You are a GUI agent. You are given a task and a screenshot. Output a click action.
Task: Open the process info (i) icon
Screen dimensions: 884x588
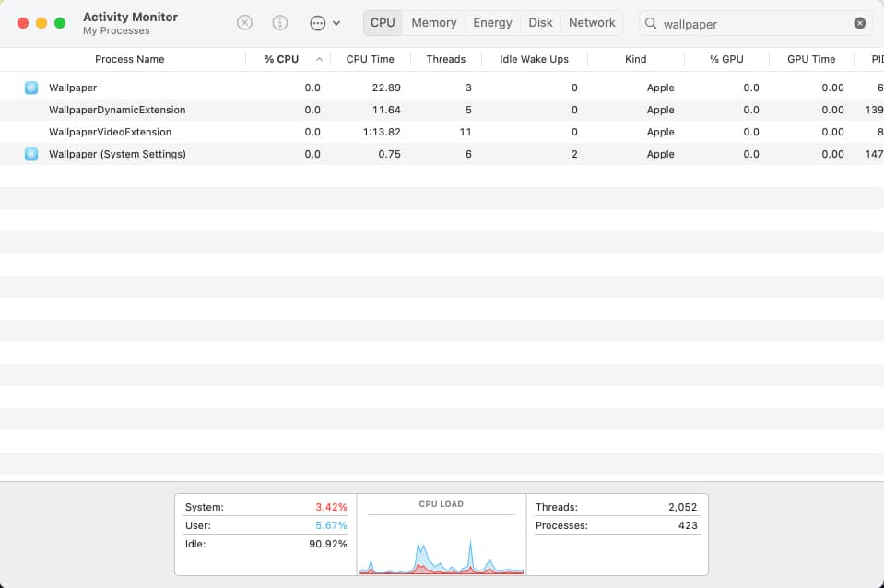[x=279, y=22]
